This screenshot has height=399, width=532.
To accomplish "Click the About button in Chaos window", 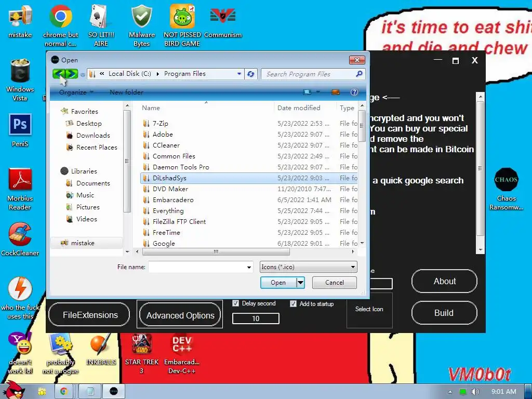I will (x=444, y=281).
